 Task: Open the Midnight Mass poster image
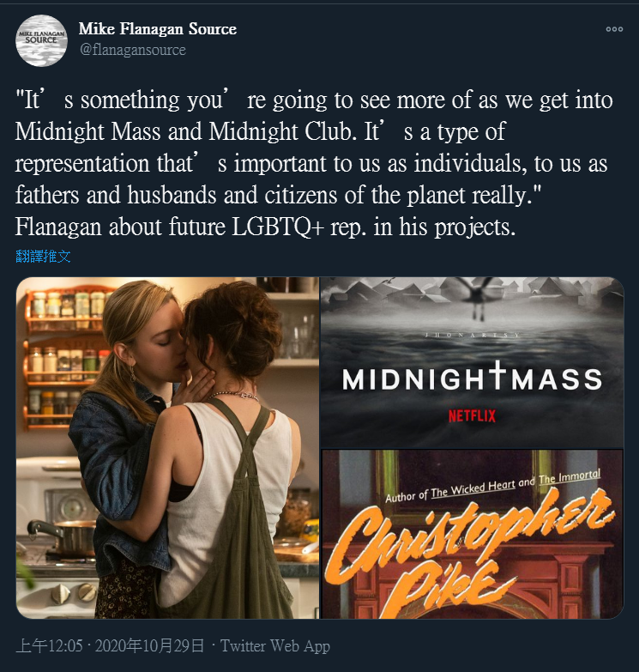click(x=472, y=362)
